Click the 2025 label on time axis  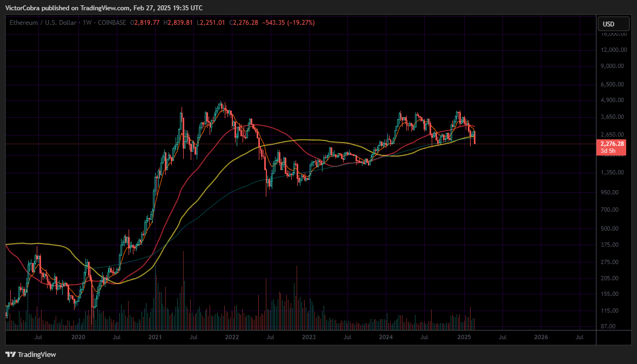(x=464, y=337)
